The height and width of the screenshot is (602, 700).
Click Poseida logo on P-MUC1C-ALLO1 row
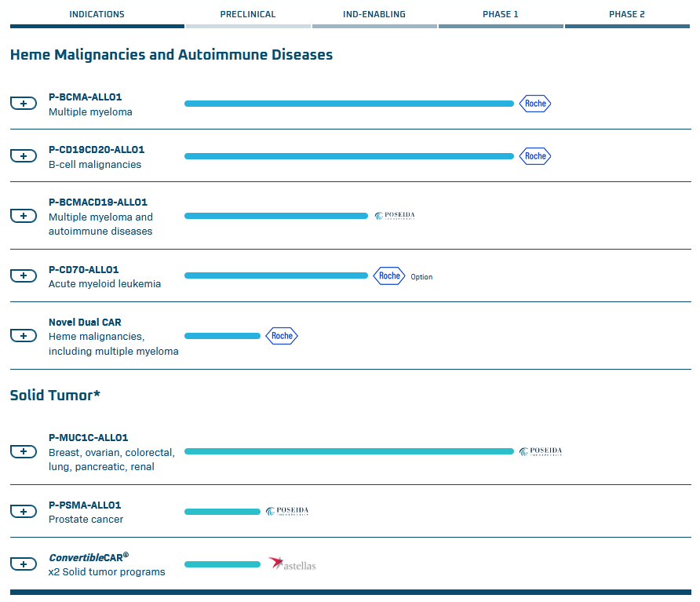541,451
